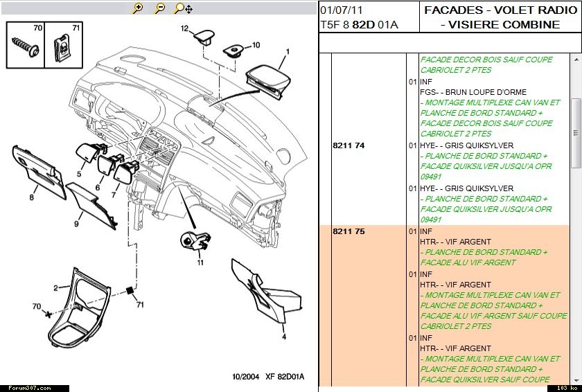
Task: Click the screw image in box 70
Action: (24, 48)
